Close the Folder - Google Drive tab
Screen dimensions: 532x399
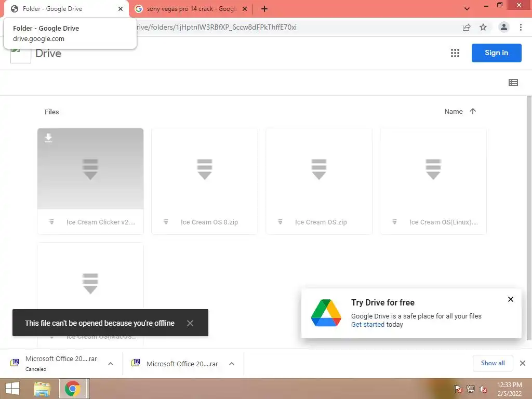(x=121, y=9)
